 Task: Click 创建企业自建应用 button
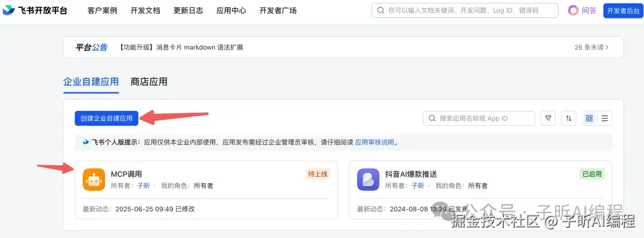(106, 118)
